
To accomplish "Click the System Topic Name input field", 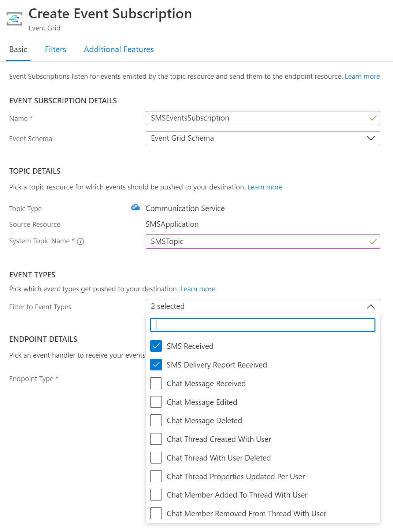I will pyautogui.click(x=256, y=242).
